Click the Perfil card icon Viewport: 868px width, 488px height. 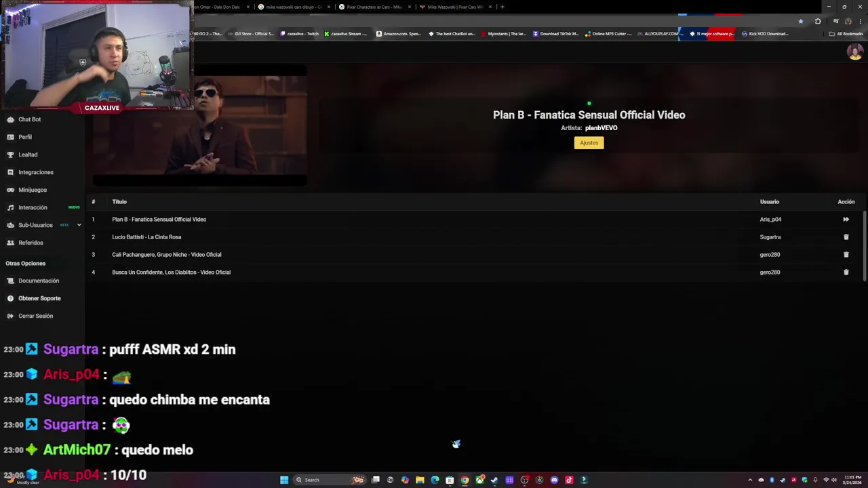point(10,137)
